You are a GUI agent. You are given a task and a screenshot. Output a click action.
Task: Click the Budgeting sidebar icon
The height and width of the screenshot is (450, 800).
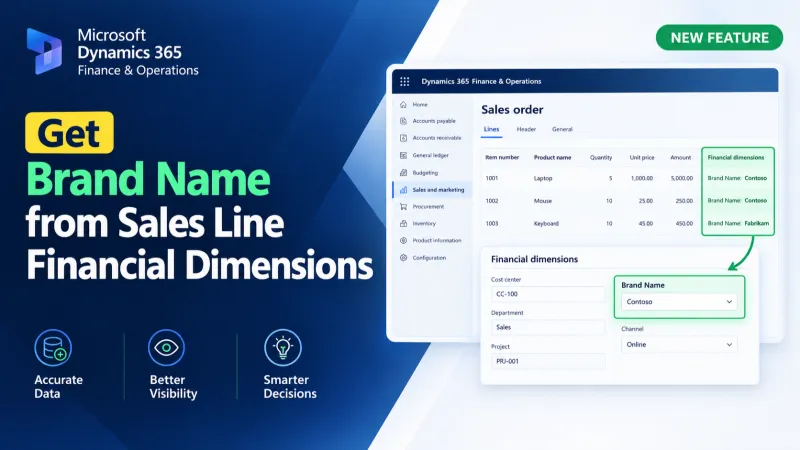point(403,172)
